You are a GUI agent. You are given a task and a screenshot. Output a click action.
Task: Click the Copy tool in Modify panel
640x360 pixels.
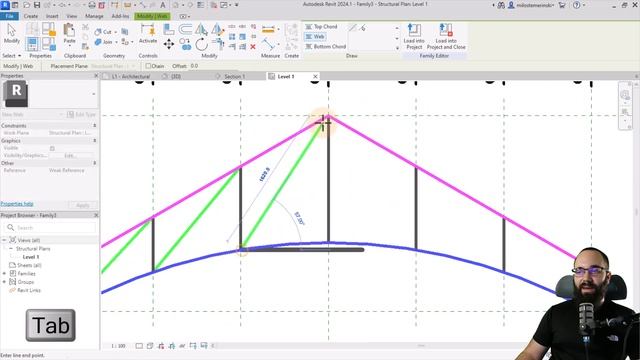point(185,44)
